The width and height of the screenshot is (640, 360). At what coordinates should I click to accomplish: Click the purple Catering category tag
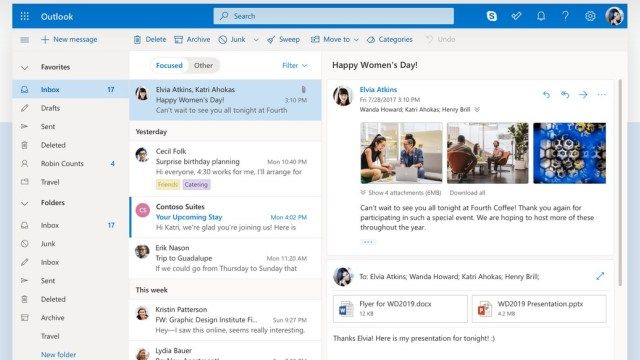(x=196, y=184)
